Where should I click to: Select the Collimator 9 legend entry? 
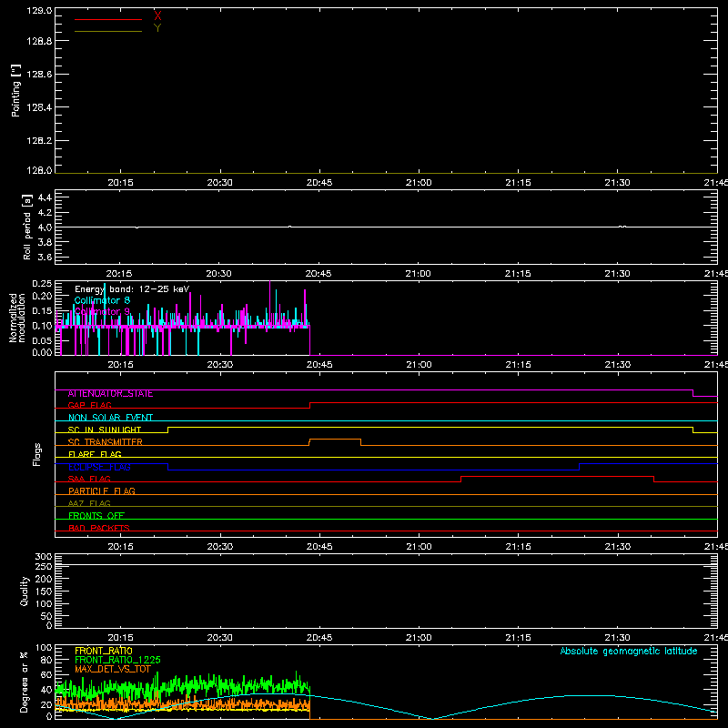[102, 311]
